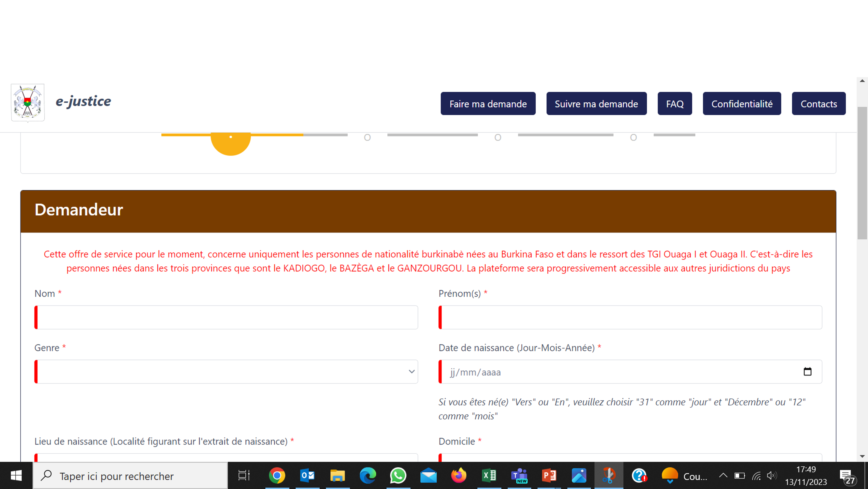Click the FAQ button
Image resolution: width=868 pixels, height=489 pixels.
tap(675, 104)
